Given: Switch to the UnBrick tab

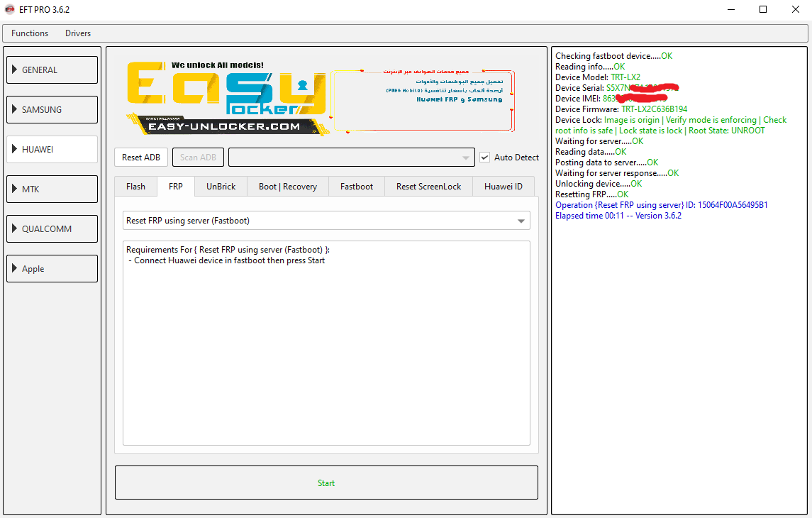Looking at the screenshot, I should click(221, 187).
